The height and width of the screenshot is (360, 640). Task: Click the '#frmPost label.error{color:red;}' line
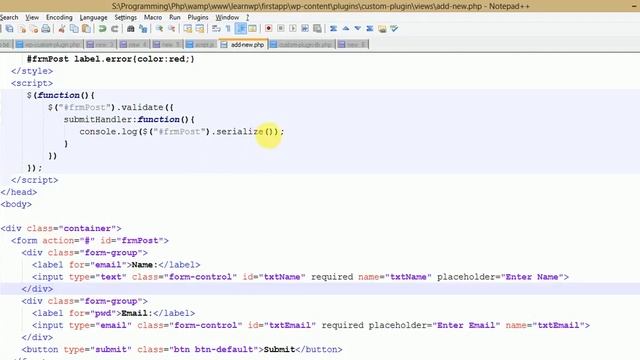(111, 59)
